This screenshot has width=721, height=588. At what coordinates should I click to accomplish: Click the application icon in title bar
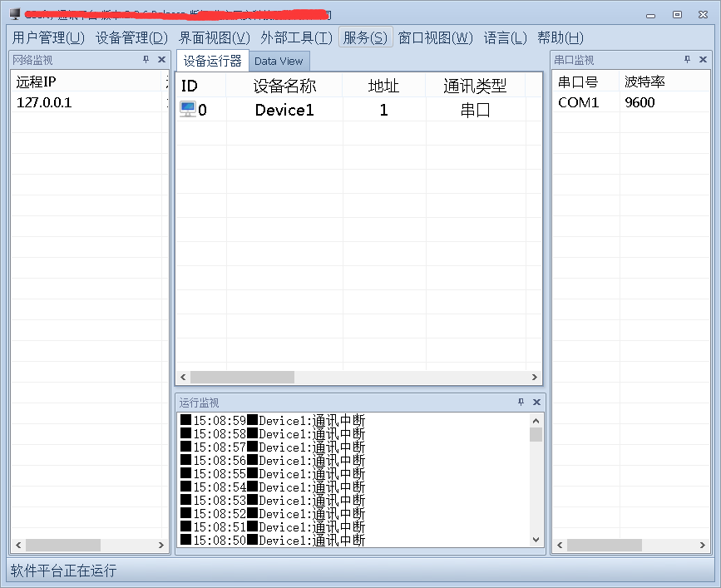pos(15,14)
